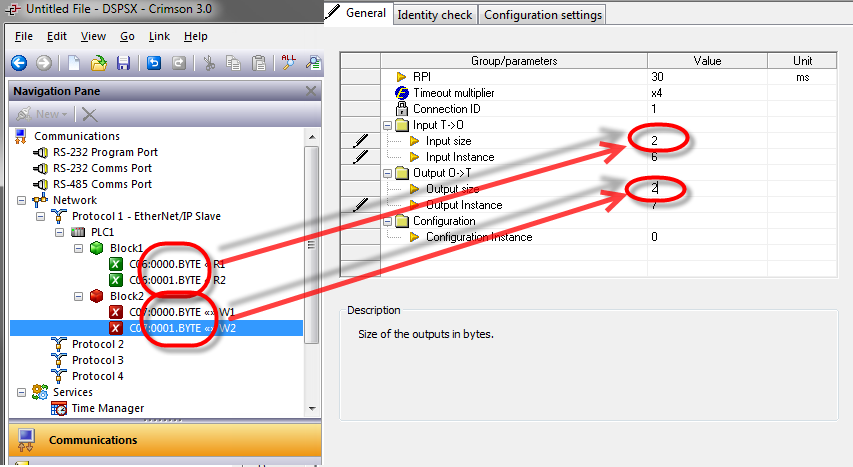Collapse Protocol 1 - EtherNet/IP Slave node

point(40,217)
